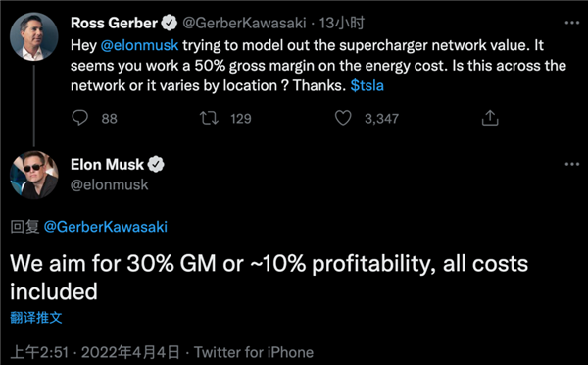Click the share icon on Ross Gerber's tweet
Screen dimensions: 588x365
pos(490,118)
